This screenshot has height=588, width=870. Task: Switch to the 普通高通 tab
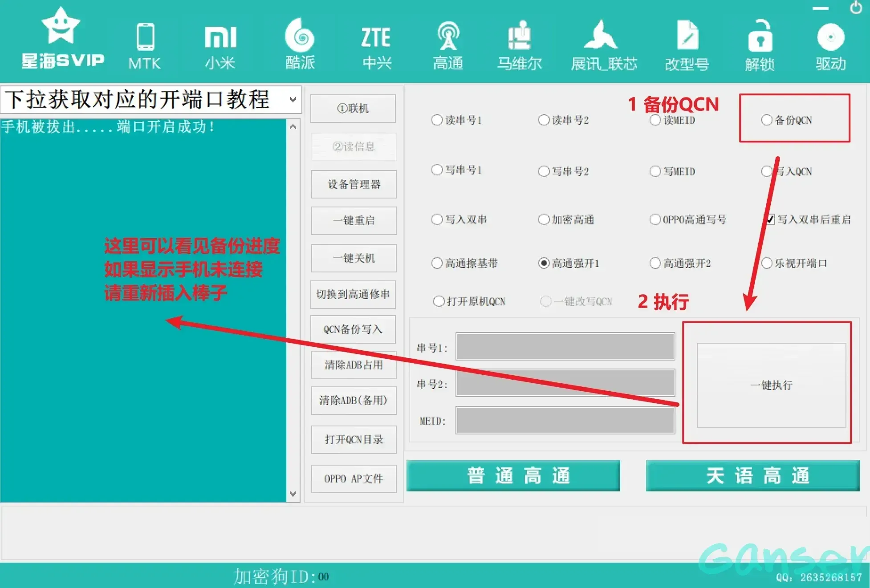pos(513,476)
